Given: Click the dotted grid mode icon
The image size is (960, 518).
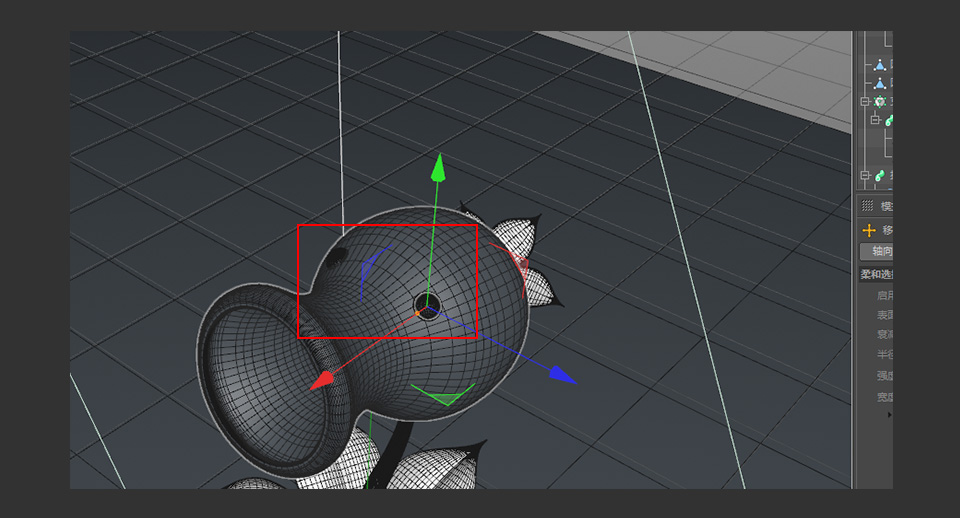Looking at the screenshot, I should [868, 206].
